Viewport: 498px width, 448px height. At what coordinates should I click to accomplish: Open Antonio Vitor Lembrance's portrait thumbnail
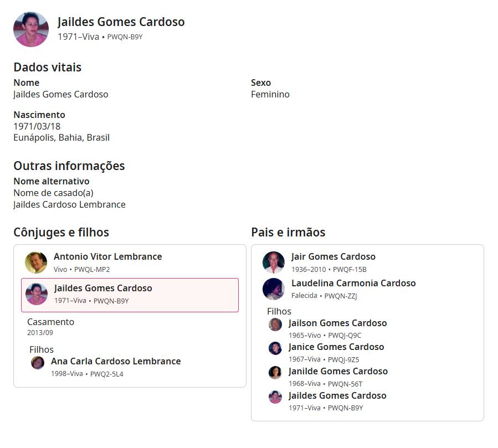36,262
